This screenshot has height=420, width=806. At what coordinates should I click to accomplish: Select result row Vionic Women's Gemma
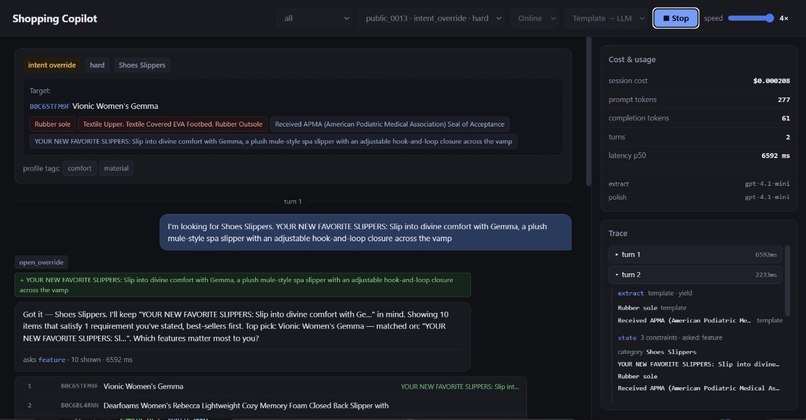(x=270, y=386)
